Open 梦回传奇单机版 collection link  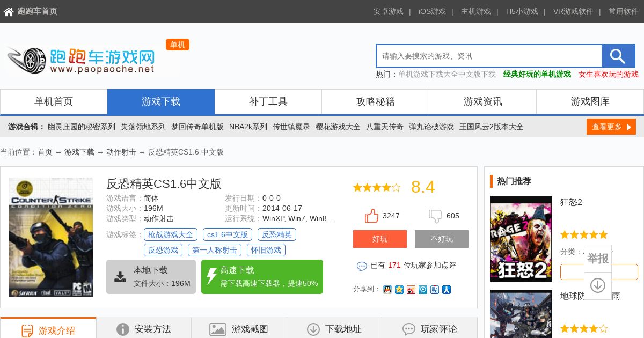pyautogui.click(x=197, y=127)
